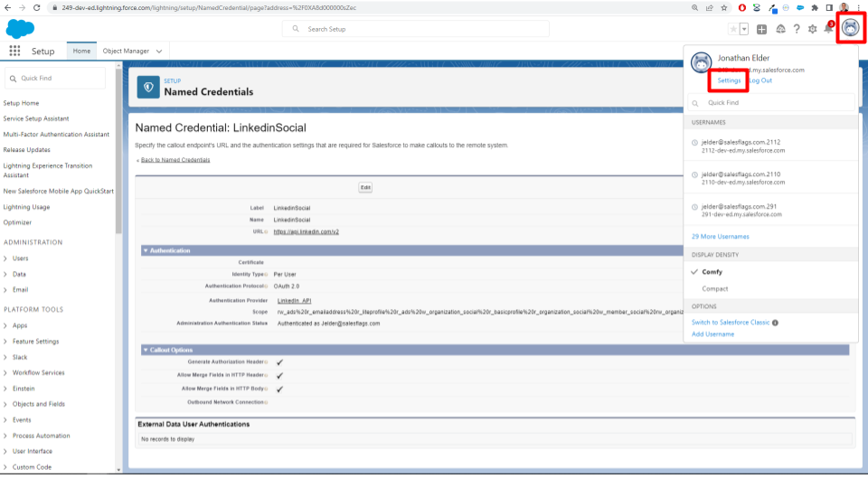Toggle Allow Merge Fields in HTTP Body checkmark

(279, 389)
